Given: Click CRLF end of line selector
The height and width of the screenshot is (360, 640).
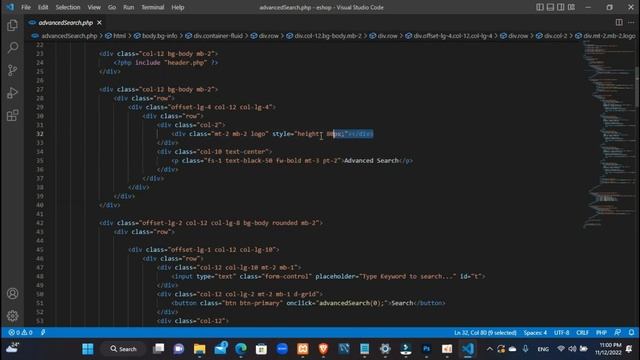Looking at the screenshot, I should [582, 333].
